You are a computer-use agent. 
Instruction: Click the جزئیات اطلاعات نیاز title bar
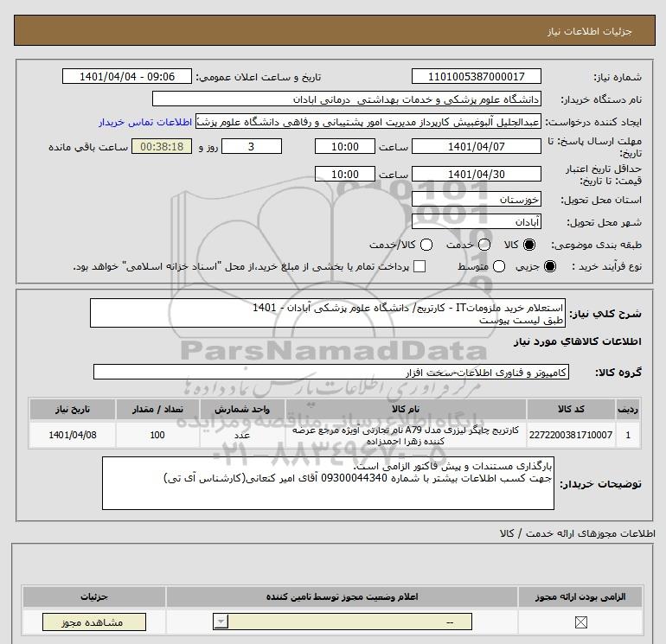click(x=334, y=30)
